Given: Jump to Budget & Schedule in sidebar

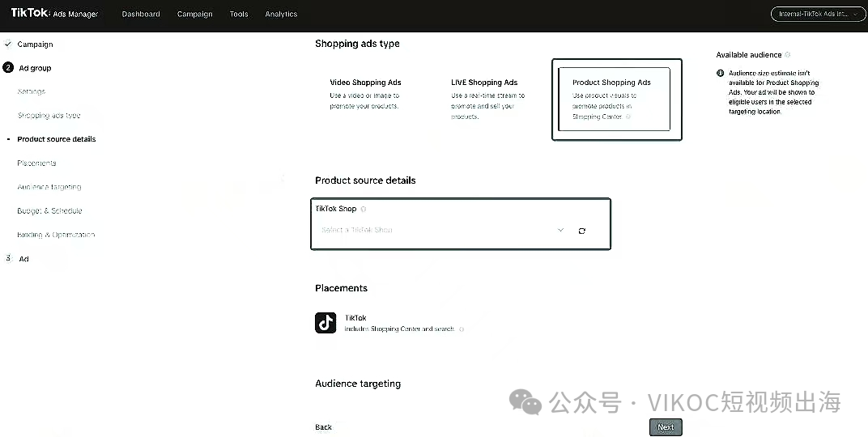Looking at the screenshot, I should pos(49,210).
